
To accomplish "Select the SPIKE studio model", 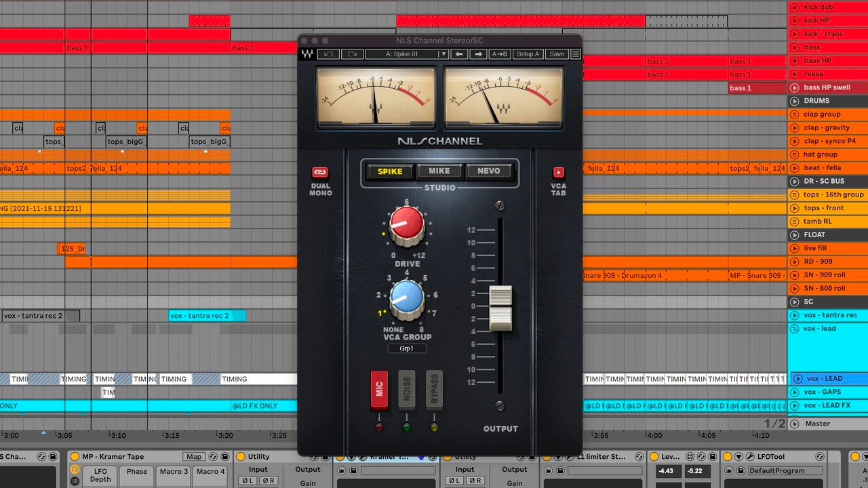I will (390, 171).
